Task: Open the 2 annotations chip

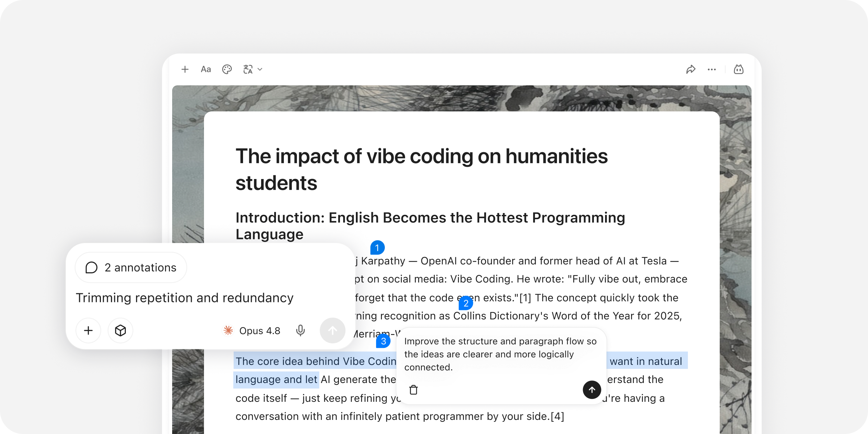Action: coord(131,268)
